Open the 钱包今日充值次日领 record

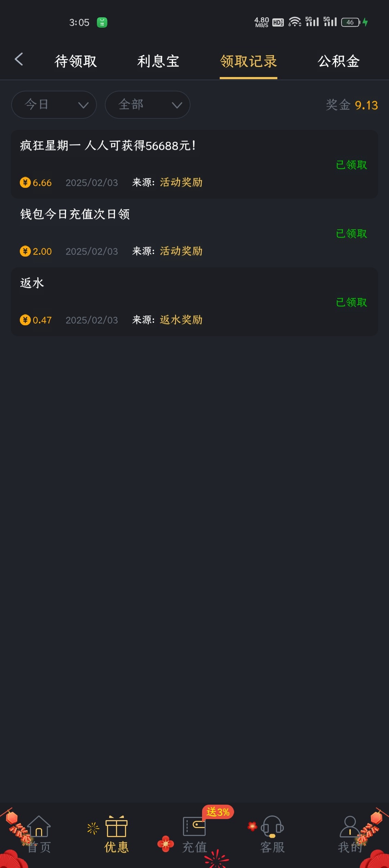coord(75,214)
